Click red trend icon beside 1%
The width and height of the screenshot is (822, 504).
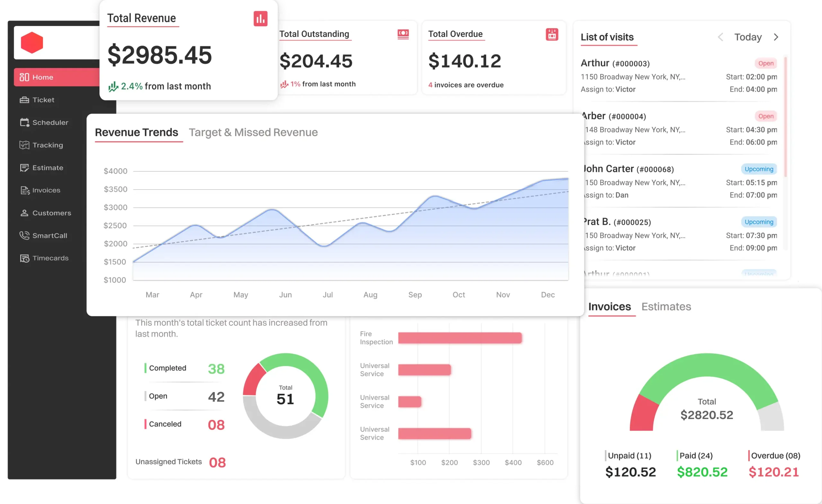tap(284, 84)
